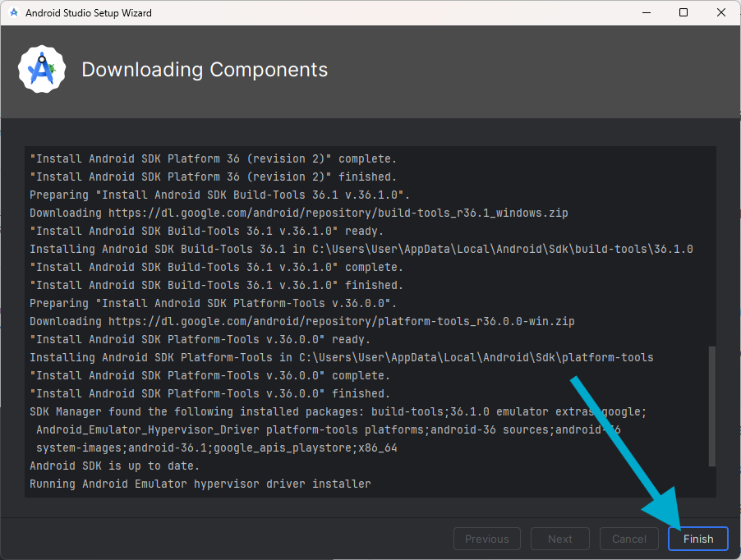Click the Android Studio logo in header
Viewport: 741px width, 560px height.
(42, 70)
